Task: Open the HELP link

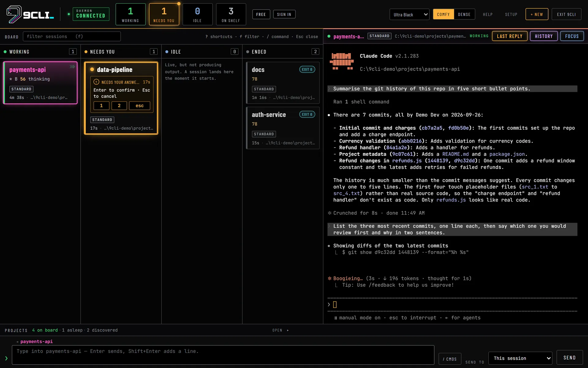Action: pyautogui.click(x=488, y=14)
